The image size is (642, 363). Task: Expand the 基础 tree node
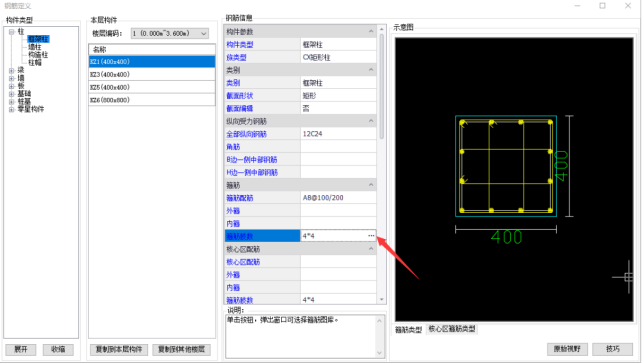pyautogui.click(x=11, y=94)
